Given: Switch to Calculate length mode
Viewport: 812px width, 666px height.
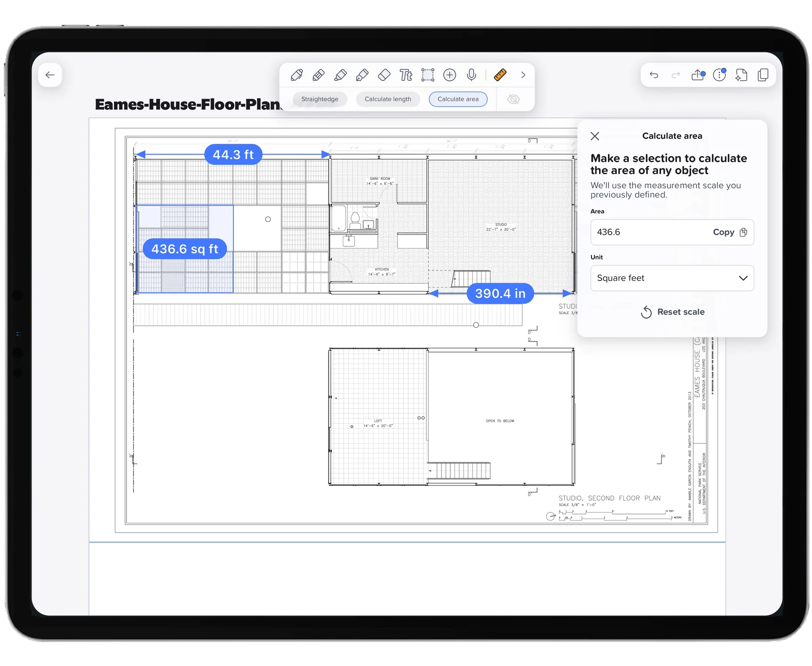Looking at the screenshot, I should [x=388, y=99].
